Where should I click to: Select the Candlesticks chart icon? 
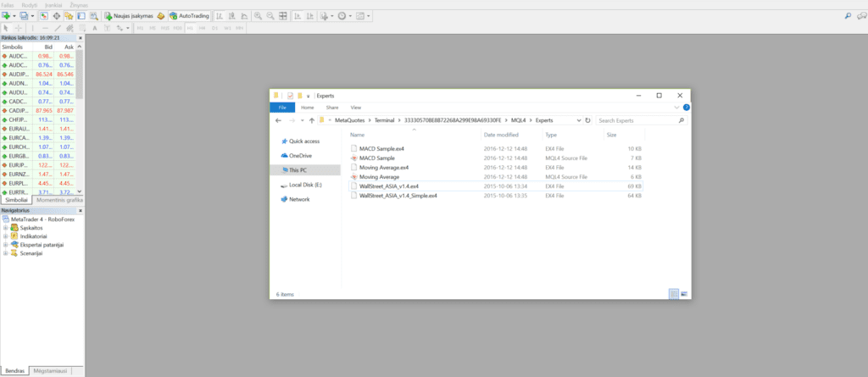(231, 16)
